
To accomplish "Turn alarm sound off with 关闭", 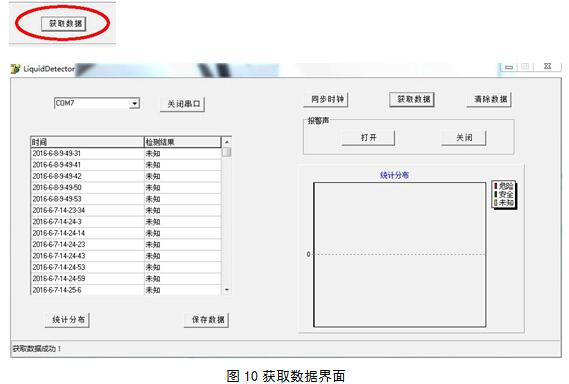I will (x=463, y=138).
